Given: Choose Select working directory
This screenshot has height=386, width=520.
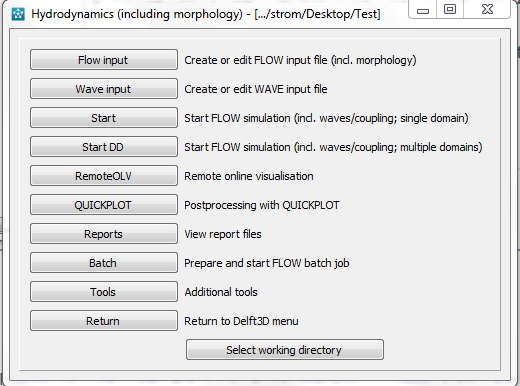Looking at the screenshot, I should click(x=285, y=350).
